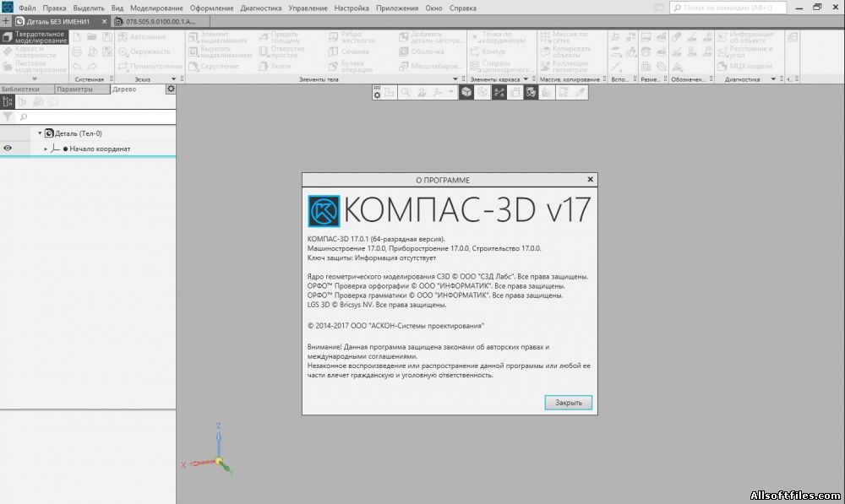
Task: Expand the Элементы тела panel dropdown arrow
Action: tap(455, 79)
